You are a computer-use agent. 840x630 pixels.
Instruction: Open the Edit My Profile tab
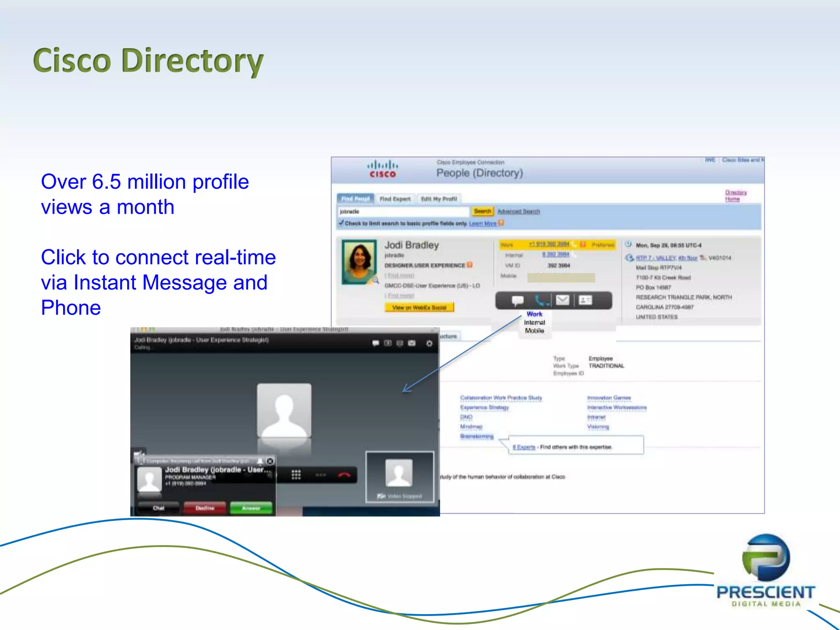(439, 199)
